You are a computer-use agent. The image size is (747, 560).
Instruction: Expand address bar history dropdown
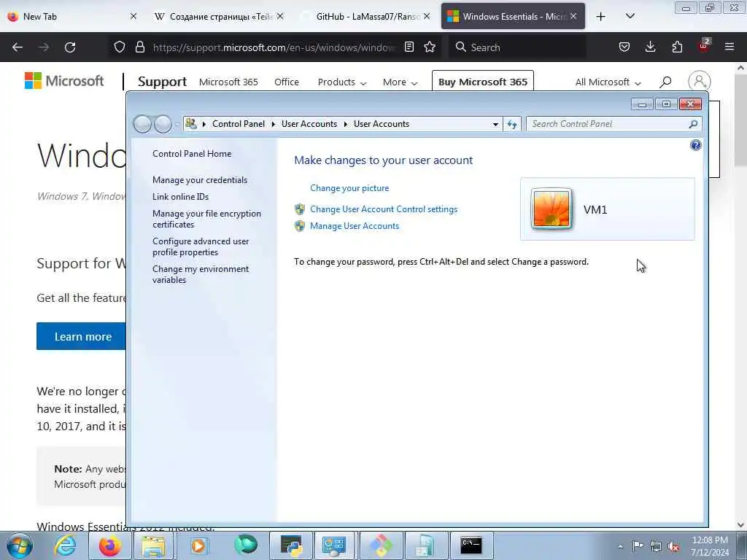point(495,124)
